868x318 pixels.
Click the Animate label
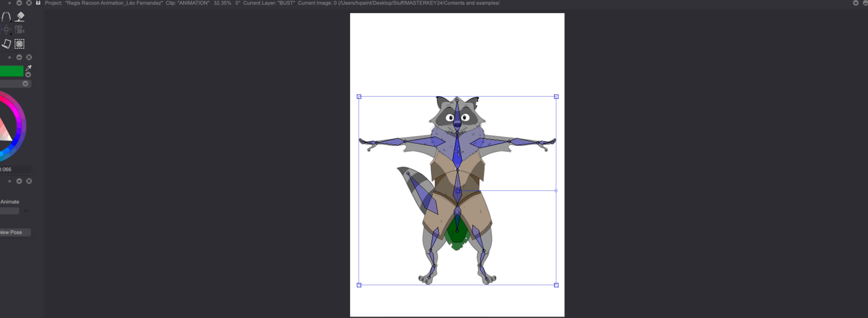click(9, 202)
